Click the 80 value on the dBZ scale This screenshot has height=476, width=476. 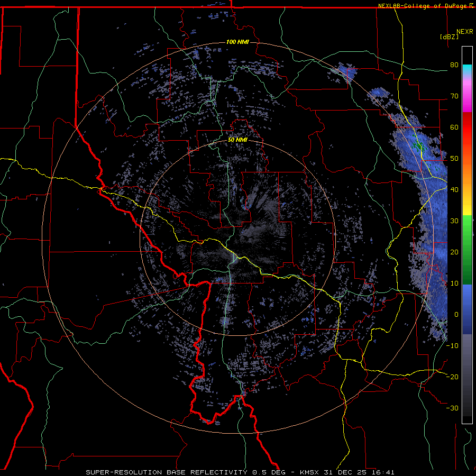pos(454,65)
